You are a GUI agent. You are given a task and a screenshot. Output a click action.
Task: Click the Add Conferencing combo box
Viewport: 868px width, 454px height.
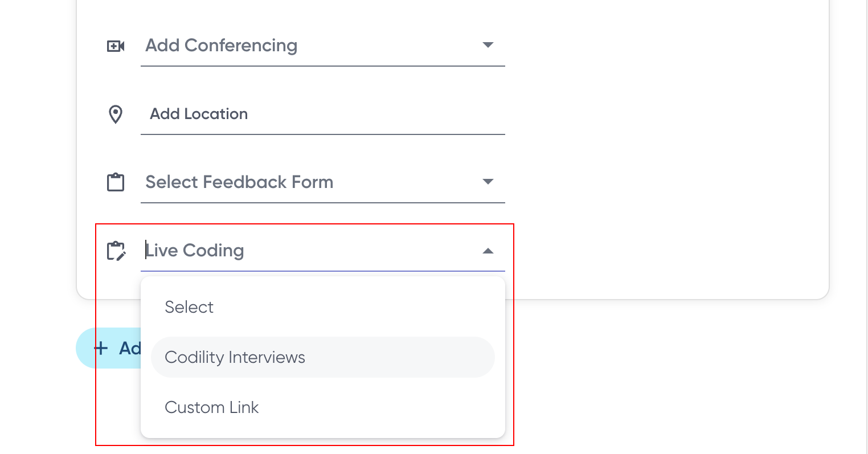tap(323, 46)
